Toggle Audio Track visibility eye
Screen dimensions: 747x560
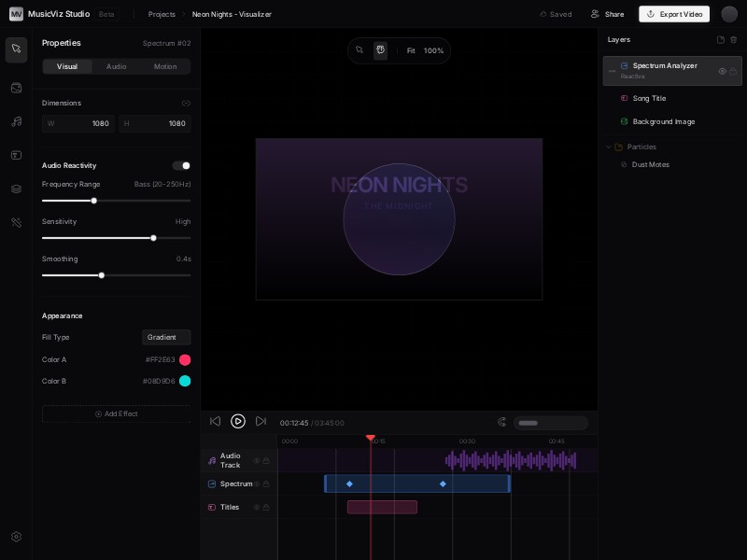257,460
